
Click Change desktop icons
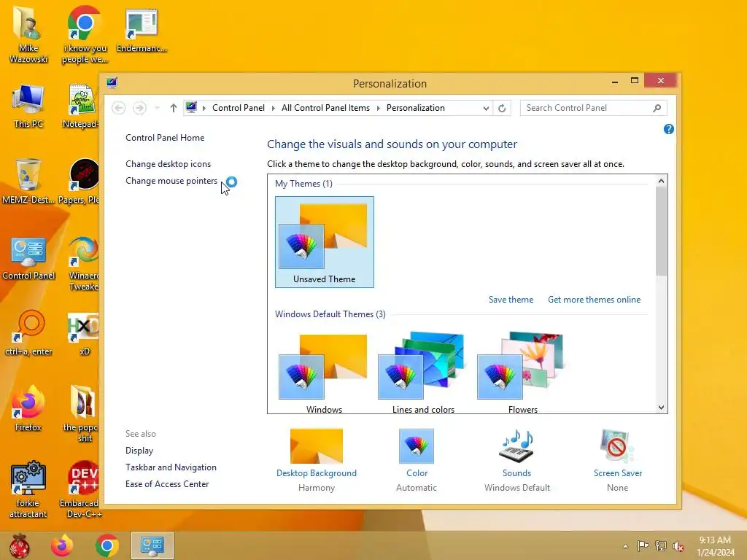[169, 164]
